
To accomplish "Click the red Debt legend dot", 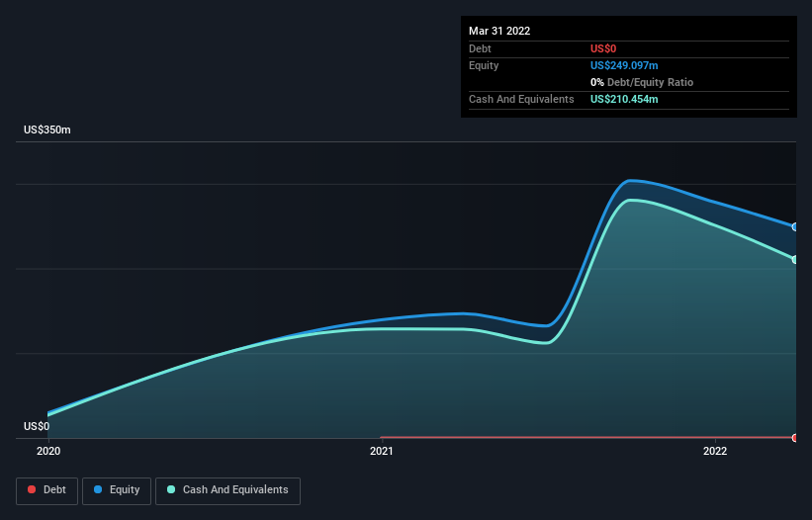I will click(x=32, y=489).
